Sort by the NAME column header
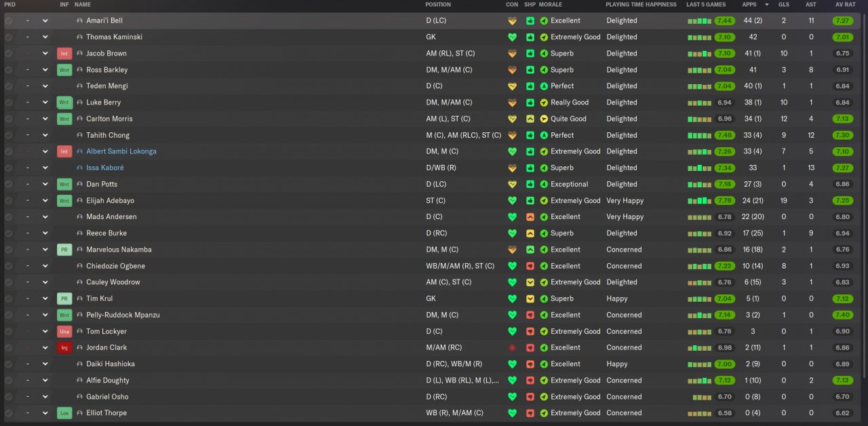Screen dimensions: 868x426 (x=83, y=5)
